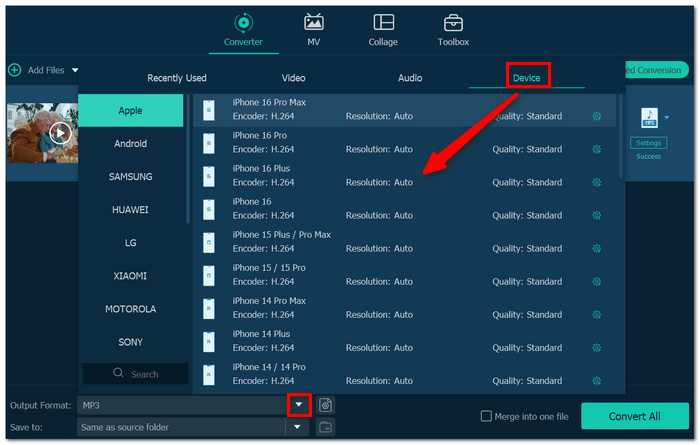Viewport: 700px width, 445px height.
Task: Click Same as source folder field
Action: click(x=181, y=427)
